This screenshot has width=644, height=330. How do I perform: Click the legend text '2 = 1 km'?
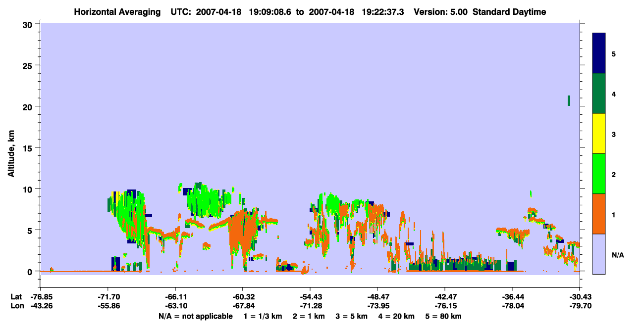(309, 316)
